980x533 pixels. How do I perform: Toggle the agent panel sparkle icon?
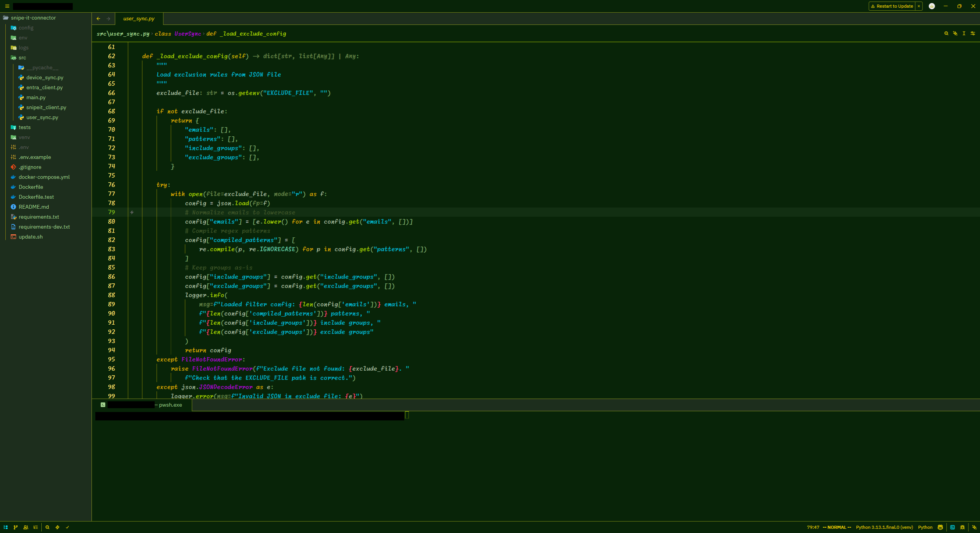[974, 527]
